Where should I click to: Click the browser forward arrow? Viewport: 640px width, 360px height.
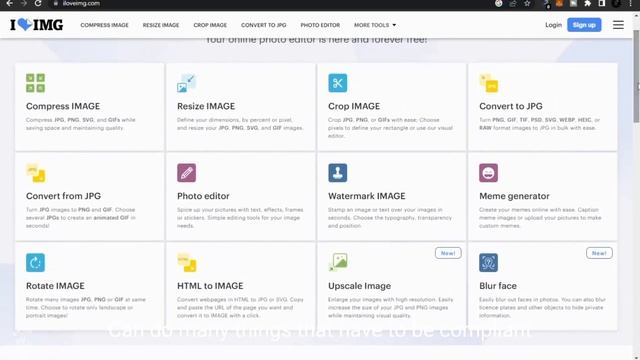[23, 3]
